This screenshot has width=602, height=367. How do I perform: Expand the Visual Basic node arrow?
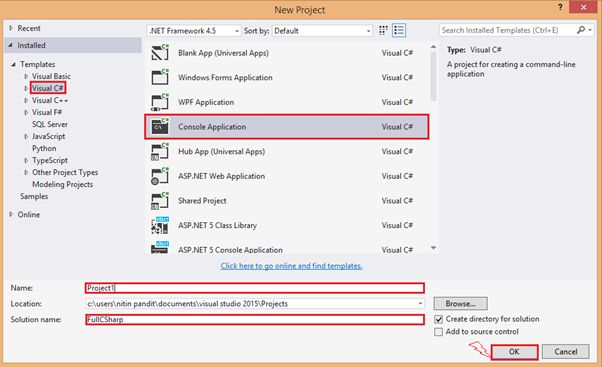coord(26,76)
